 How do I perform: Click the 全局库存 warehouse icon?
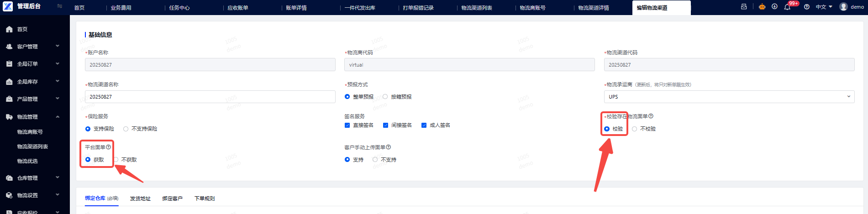[9, 82]
